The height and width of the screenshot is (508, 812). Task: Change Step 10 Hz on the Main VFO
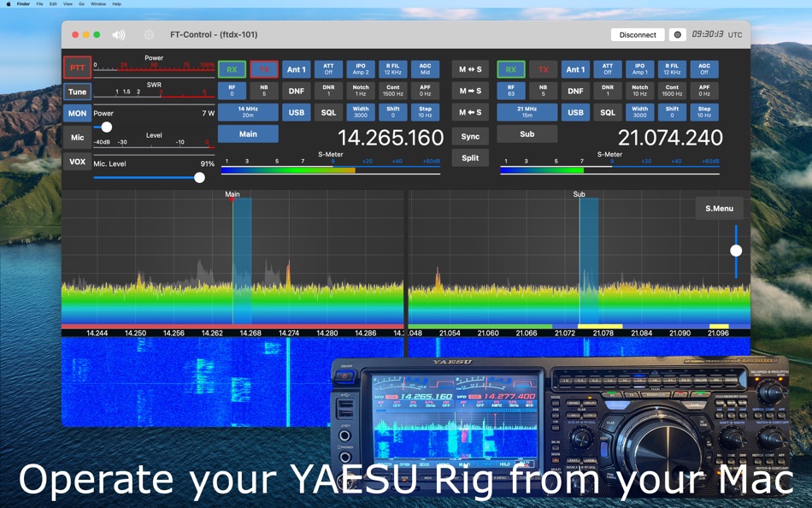coord(425,113)
